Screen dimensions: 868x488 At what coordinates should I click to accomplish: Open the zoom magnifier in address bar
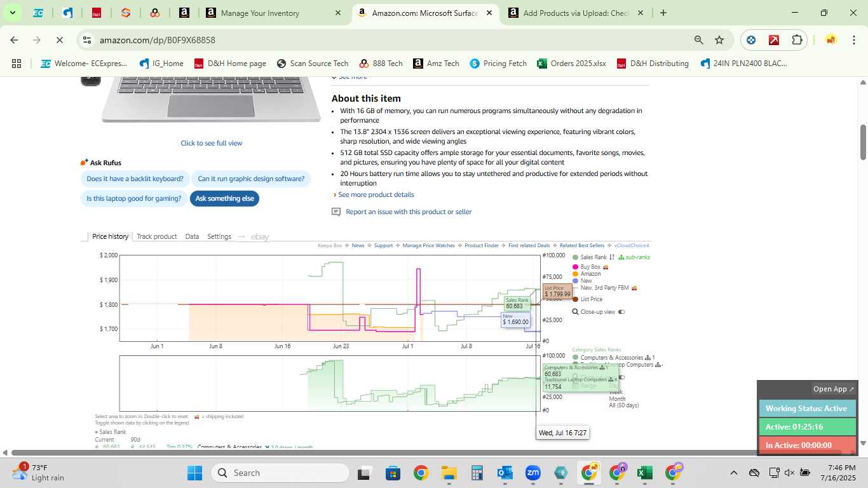(699, 40)
